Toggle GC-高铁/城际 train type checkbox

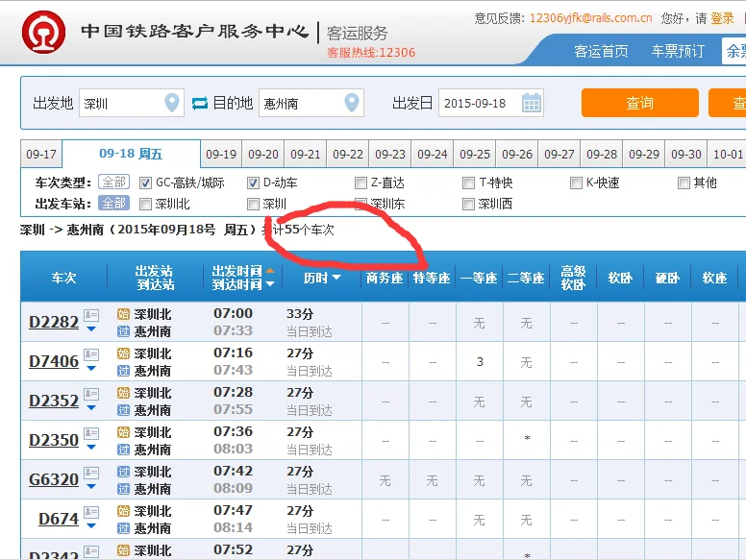pyautogui.click(x=145, y=183)
